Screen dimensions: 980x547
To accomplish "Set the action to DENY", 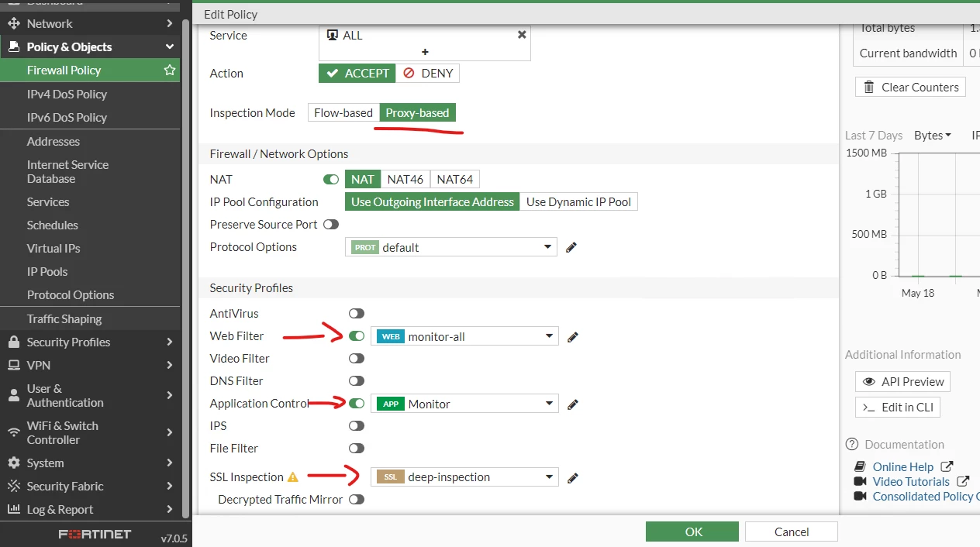I will [428, 74].
